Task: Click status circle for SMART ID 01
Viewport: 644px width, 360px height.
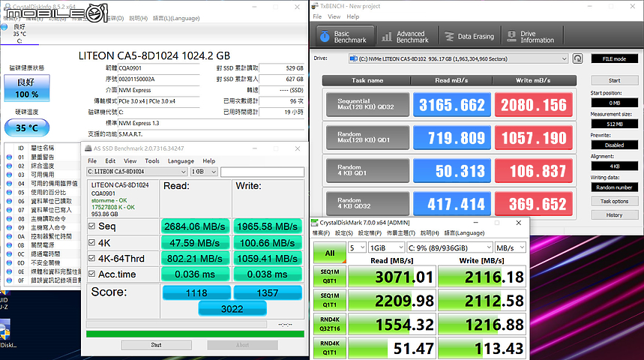Action: click(x=9, y=157)
